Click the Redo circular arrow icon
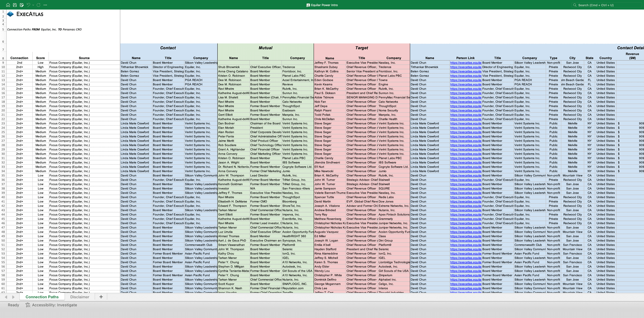Image resolution: width=644 pixels, height=318 pixels. click(x=38, y=5)
